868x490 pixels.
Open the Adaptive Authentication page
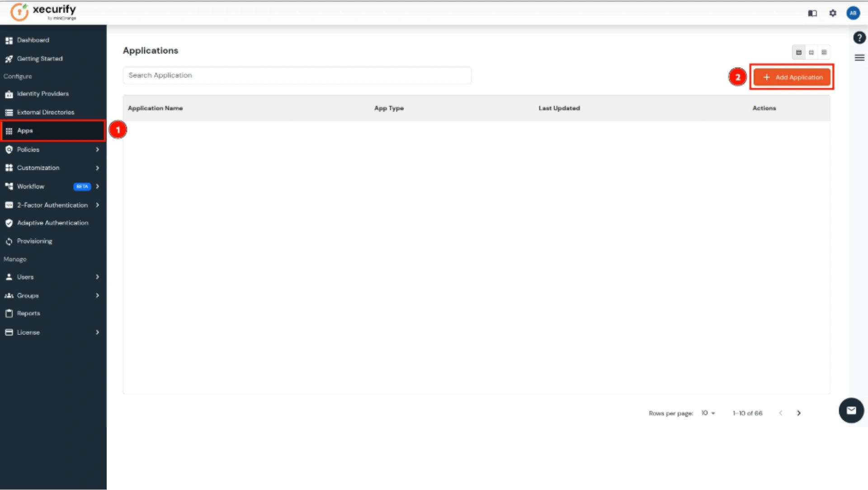pos(52,223)
